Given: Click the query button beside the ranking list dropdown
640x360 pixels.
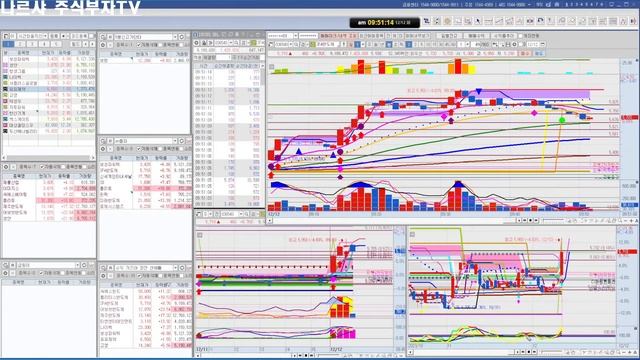Looking at the screenshot, I should point(54,36).
